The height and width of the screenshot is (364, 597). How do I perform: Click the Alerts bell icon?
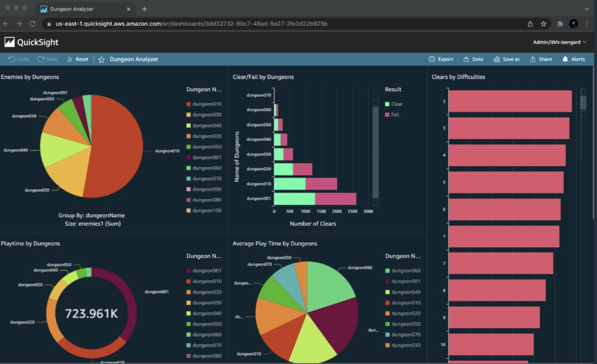coord(565,59)
